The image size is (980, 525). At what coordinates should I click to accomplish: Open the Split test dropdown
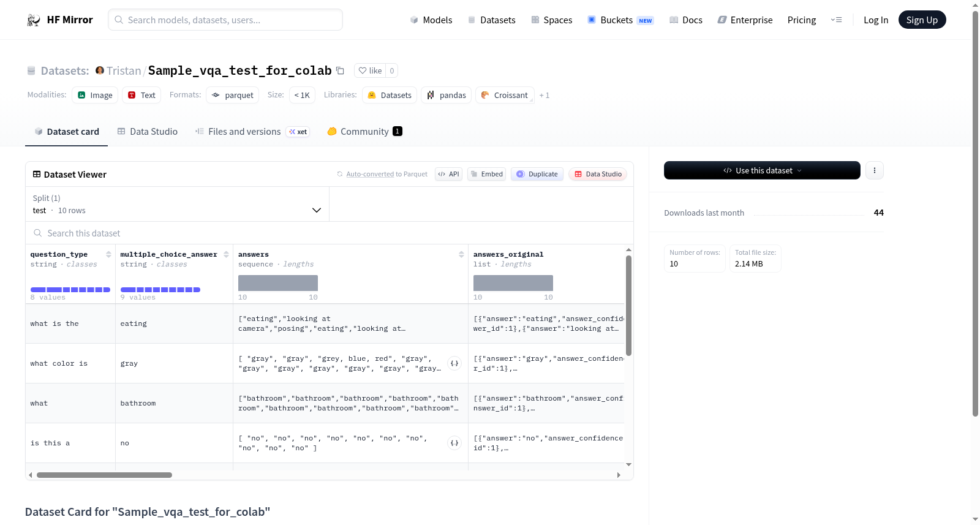click(178, 204)
